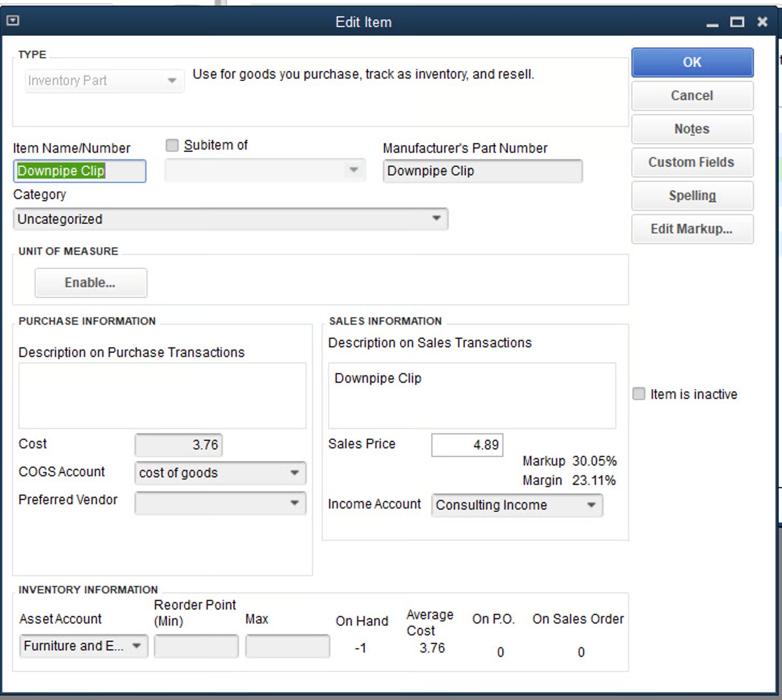Open the Asset Account dropdown

click(x=83, y=646)
